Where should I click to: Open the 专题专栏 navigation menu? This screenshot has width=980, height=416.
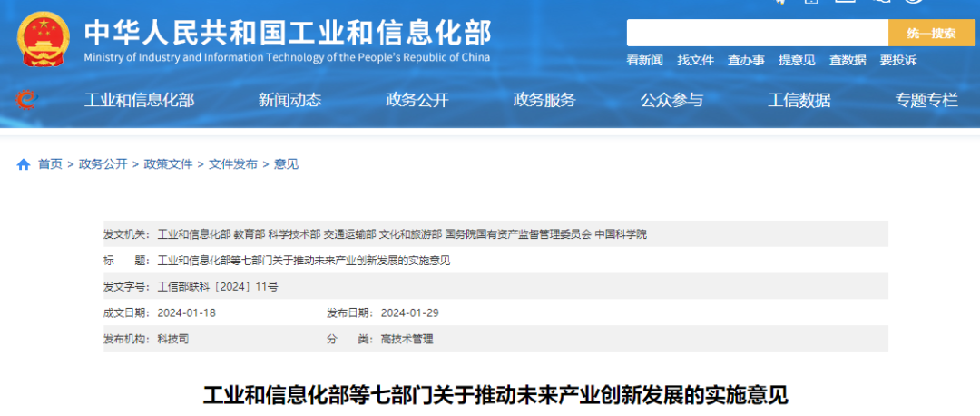(x=926, y=100)
